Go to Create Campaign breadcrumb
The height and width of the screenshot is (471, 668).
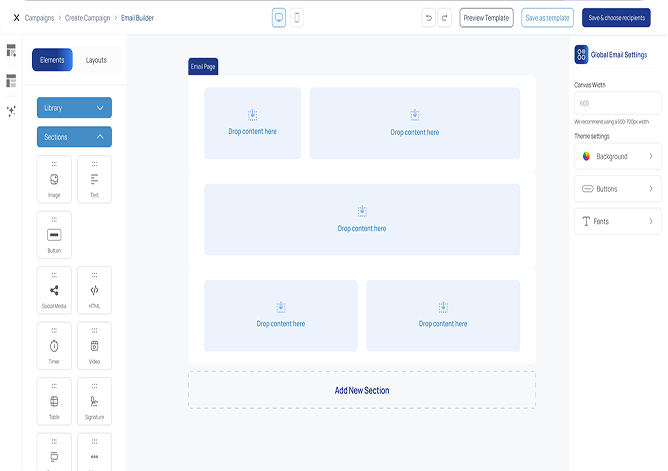coord(87,18)
